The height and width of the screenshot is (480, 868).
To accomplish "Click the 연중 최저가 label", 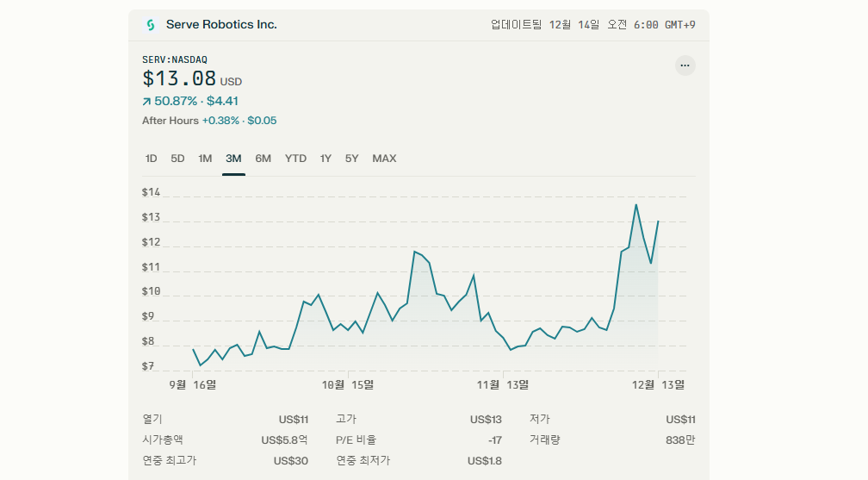I will click(x=363, y=461).
